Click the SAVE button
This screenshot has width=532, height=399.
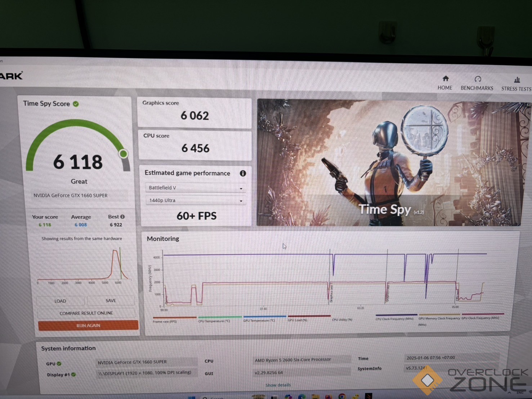pyautogui.click(x=111, y=301)
